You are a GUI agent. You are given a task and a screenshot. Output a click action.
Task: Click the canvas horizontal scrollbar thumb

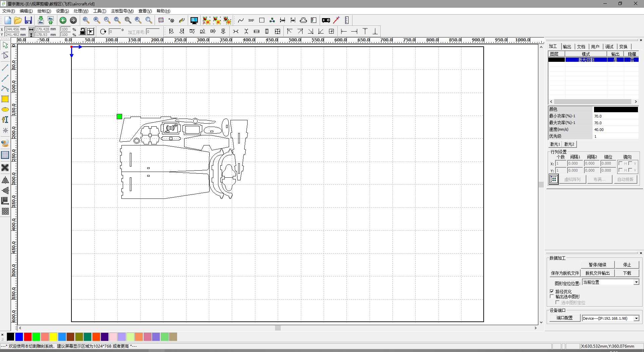pos(278,328)
